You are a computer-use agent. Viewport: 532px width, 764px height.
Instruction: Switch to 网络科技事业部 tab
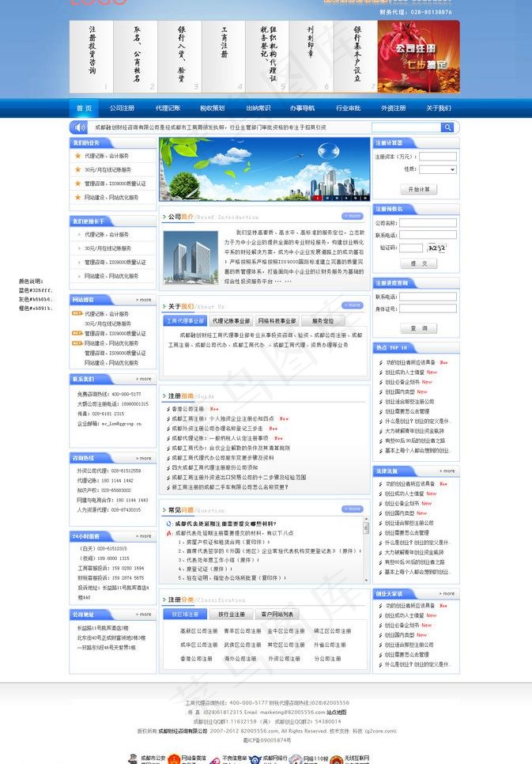pyautogui.click(x=277, y=320)
